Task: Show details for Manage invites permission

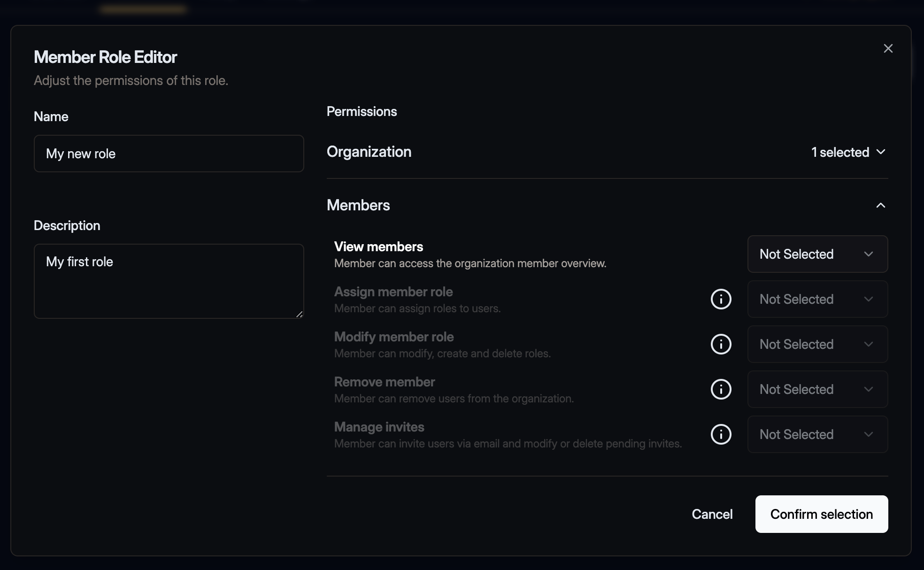Action: (x=721, y=434)
